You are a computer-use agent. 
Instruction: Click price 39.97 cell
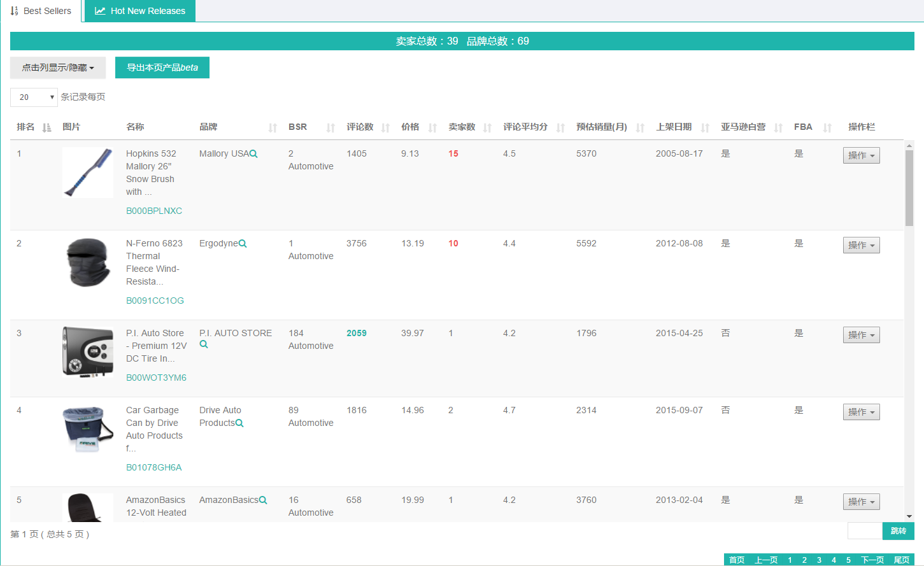click(x=413, y=333)
